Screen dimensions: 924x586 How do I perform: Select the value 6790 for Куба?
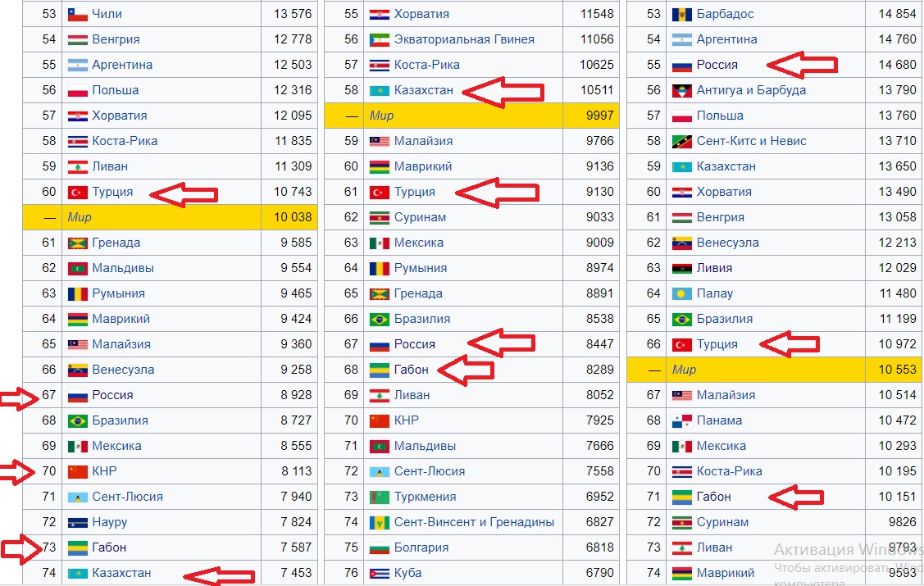(600, 573)
